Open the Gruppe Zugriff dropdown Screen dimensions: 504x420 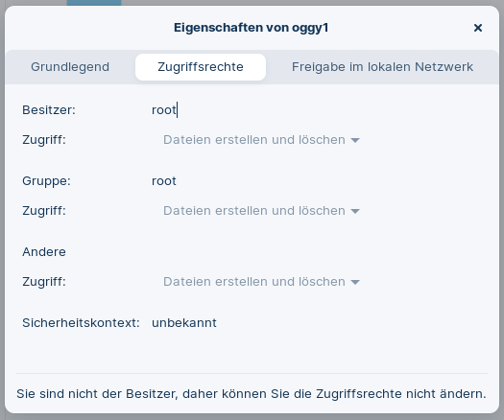pos(261,211)
